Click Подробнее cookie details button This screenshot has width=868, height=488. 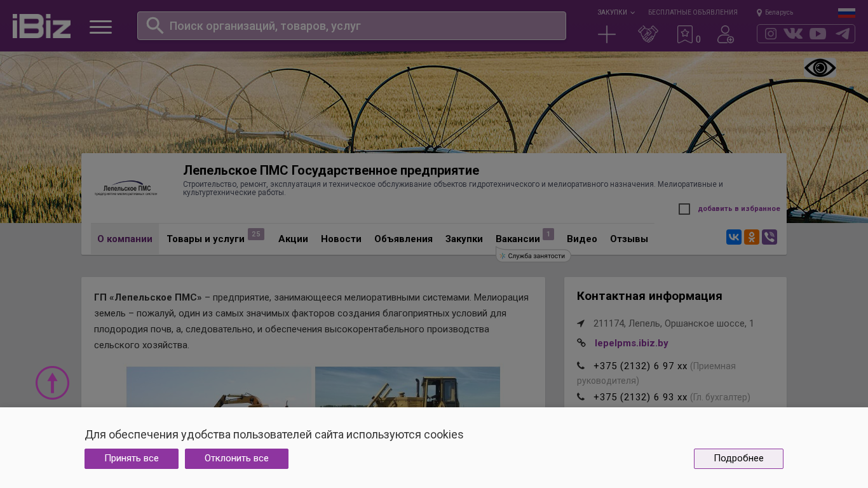click(x=738, y=459)
